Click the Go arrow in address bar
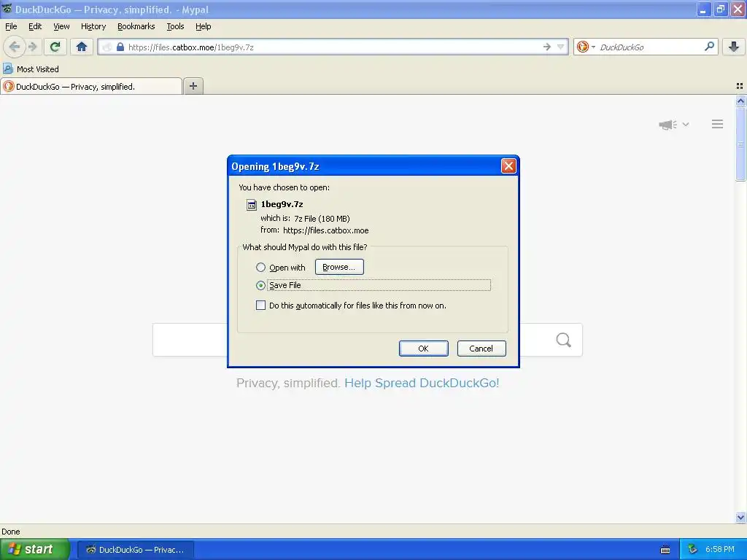 click(x=547, y=47)
